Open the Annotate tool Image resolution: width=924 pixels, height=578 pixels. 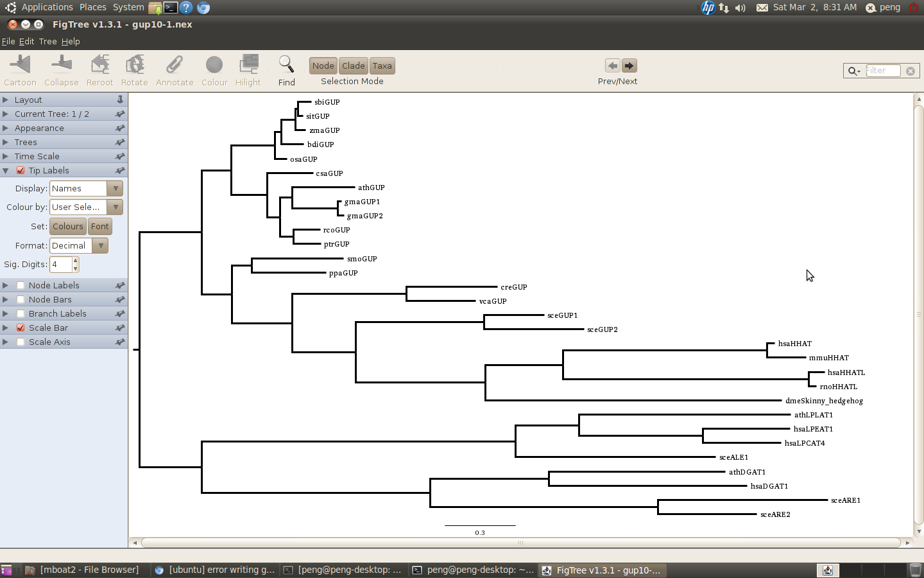point(174,66)
